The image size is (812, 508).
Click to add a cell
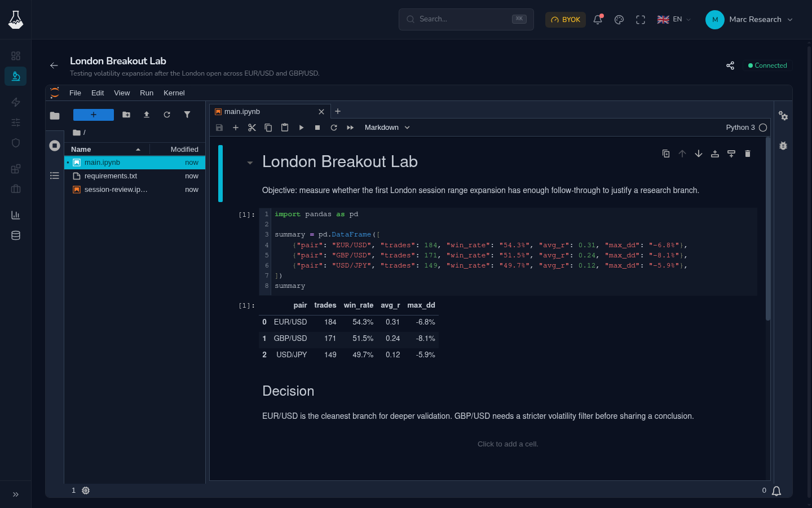click(x=508, y=444)
